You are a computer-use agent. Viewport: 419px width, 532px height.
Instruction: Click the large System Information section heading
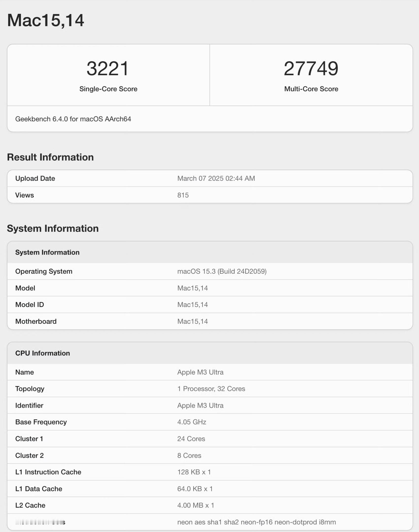pyautogui.click(x=53, y=228)
